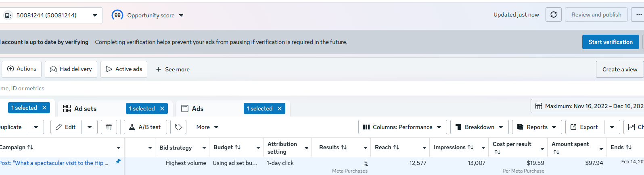Expand the Breakdown dropdown
This screenshot has height=175, width=644.
[479, 127]
